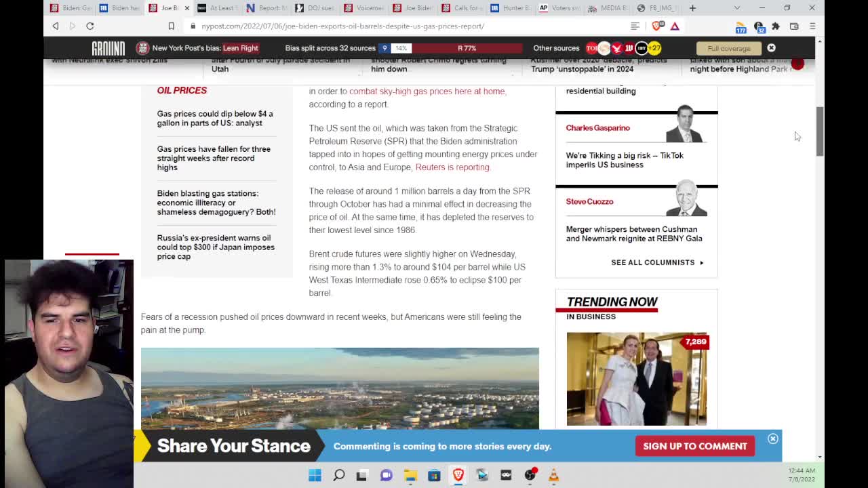
Task: Click the page vertical scrollbar thumb
Action: (x=819, y=131)
